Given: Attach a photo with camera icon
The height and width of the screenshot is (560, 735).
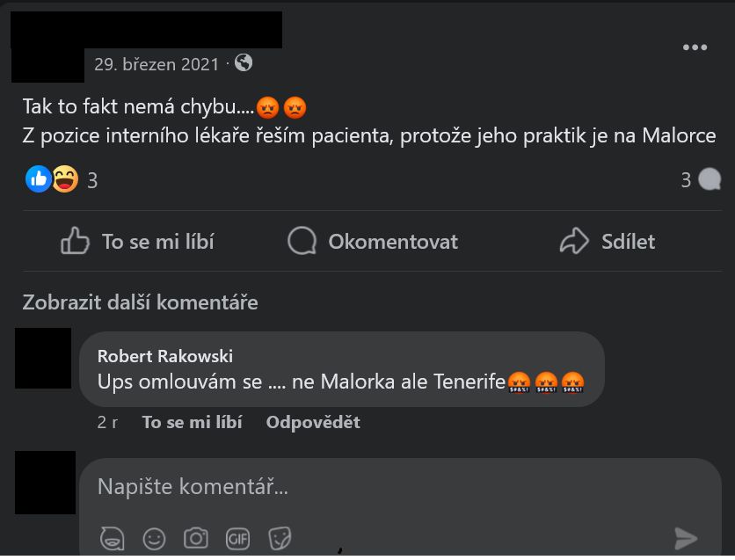Looking at the screenshot, I should 196,538.
